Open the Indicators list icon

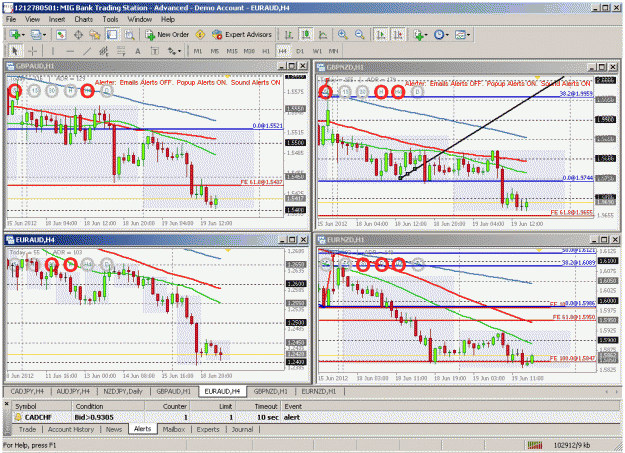click(x=418, y=35)
